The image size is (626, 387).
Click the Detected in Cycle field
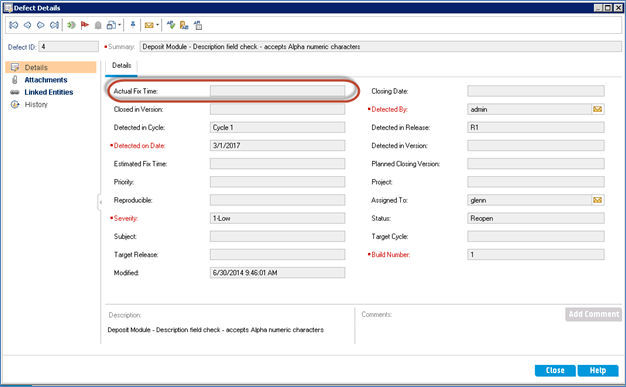pos(277,127)
